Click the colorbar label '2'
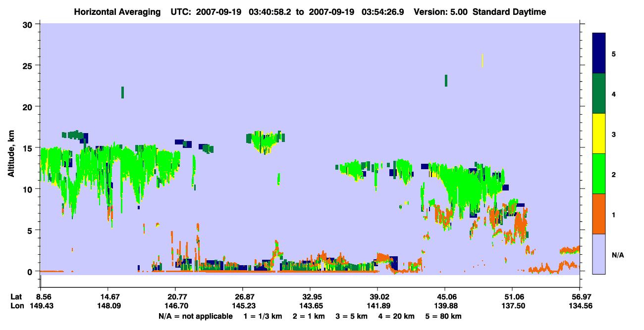Screen dimensions: 644x330 click(x=613, y=174)
